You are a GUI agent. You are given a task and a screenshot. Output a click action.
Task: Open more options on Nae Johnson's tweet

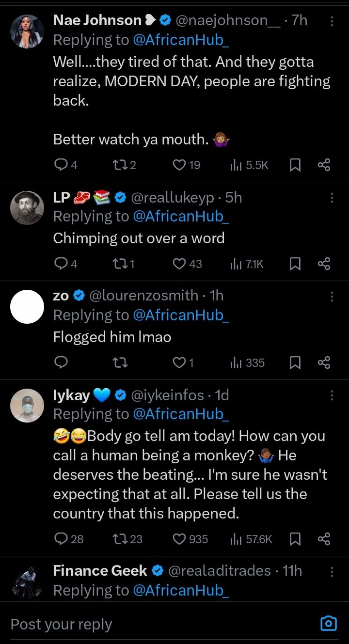pos(332,21)
